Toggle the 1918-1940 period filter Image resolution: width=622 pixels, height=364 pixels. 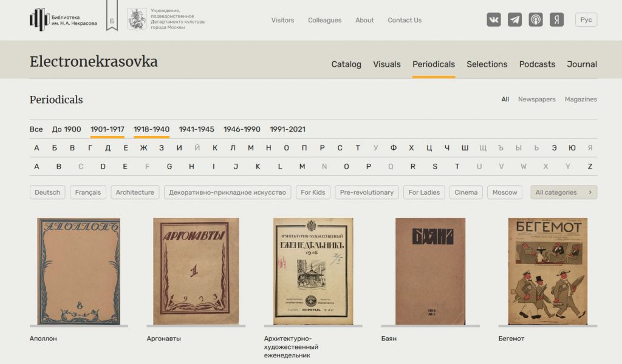coord(151,129)
